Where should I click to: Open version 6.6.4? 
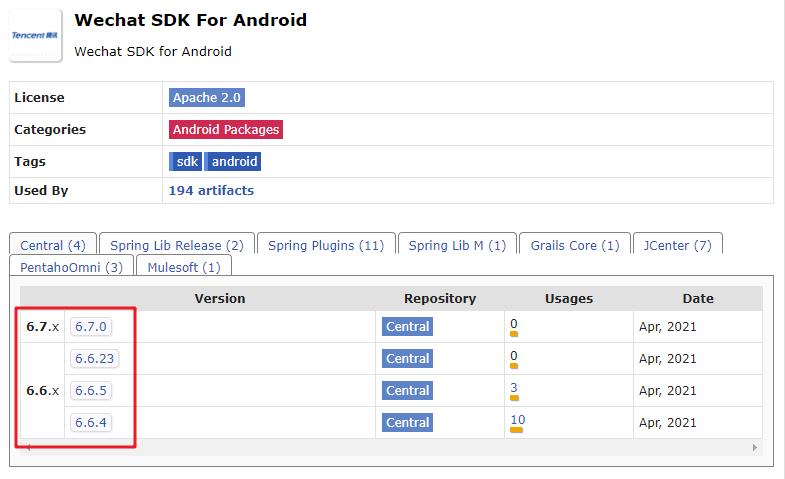[x=91, y=423]
